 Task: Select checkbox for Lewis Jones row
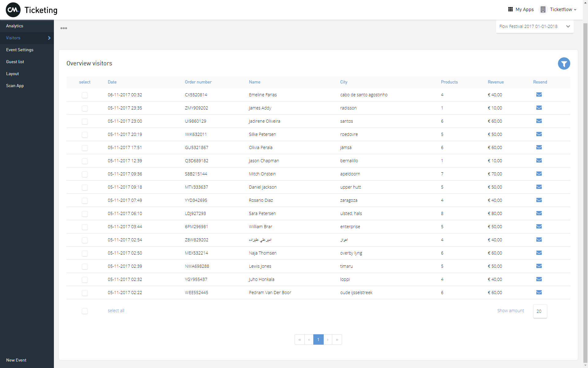[85, 267]
